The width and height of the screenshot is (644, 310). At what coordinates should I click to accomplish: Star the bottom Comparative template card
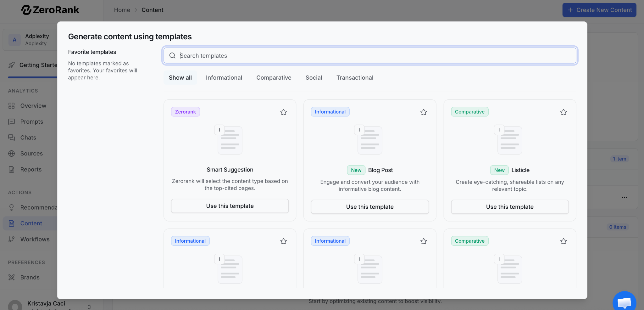[563, 241]
